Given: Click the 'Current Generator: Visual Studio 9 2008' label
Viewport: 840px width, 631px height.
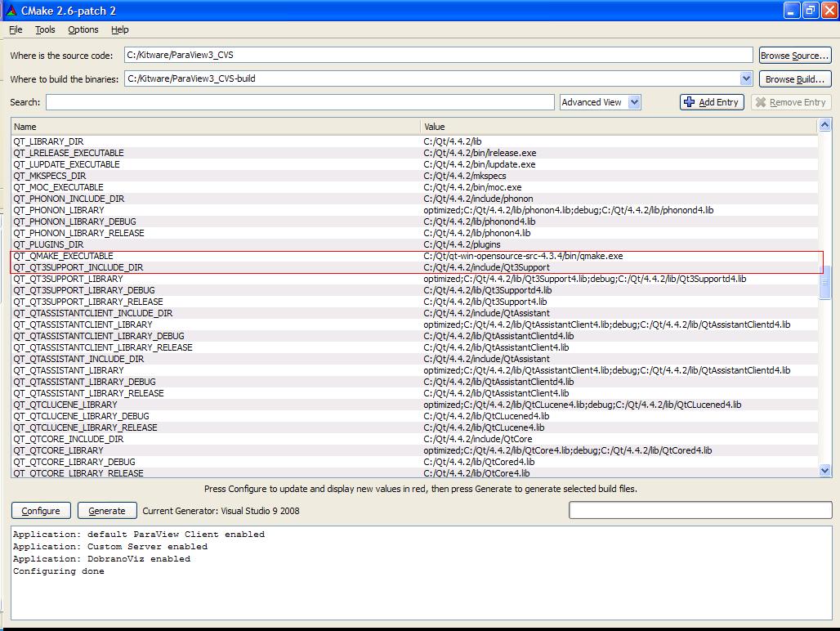Looking at the screenshot, I should tap(221, 511).
